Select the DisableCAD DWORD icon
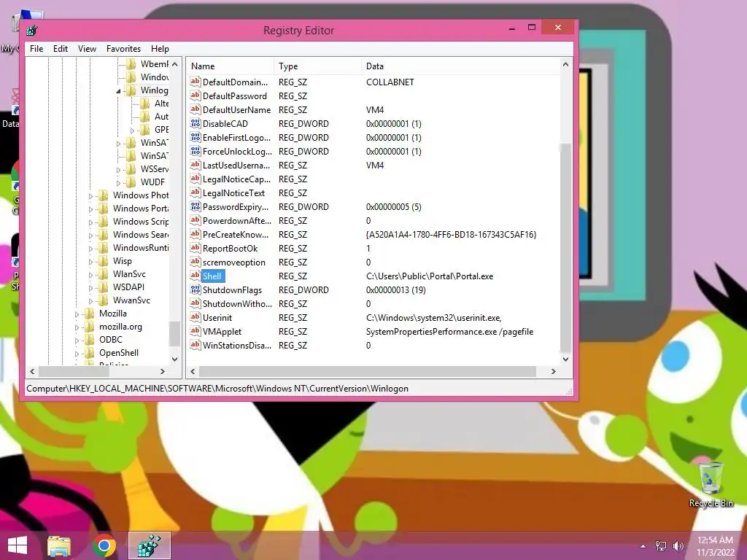 (196, 123)
